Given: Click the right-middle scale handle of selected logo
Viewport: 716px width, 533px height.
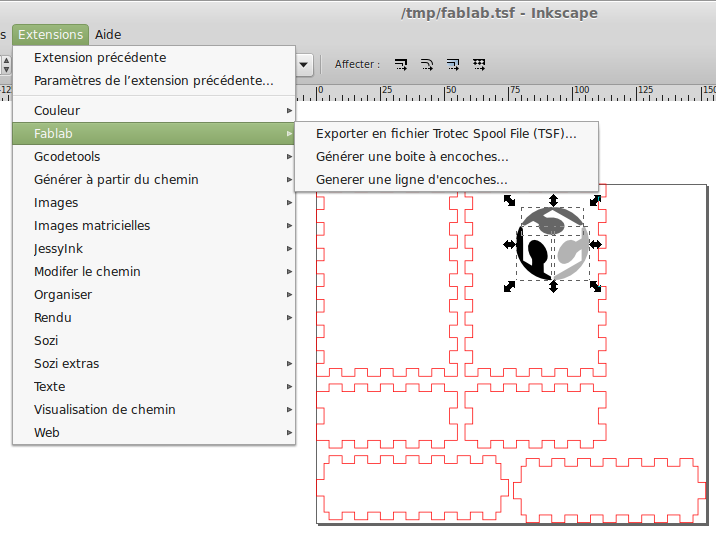Looking at the screenshot, I should pyautogui.click(x=595, y=244).
